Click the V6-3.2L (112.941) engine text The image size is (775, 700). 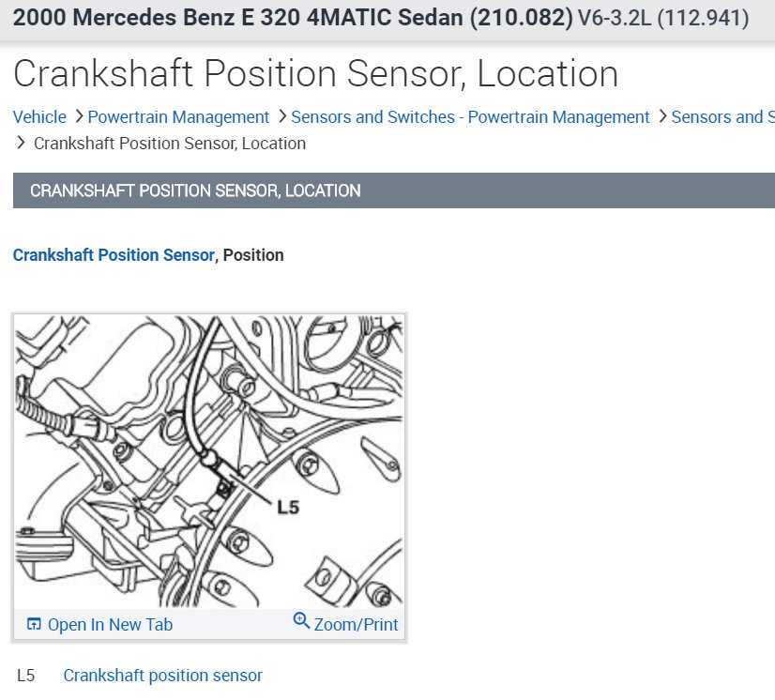tap(663, 18)
